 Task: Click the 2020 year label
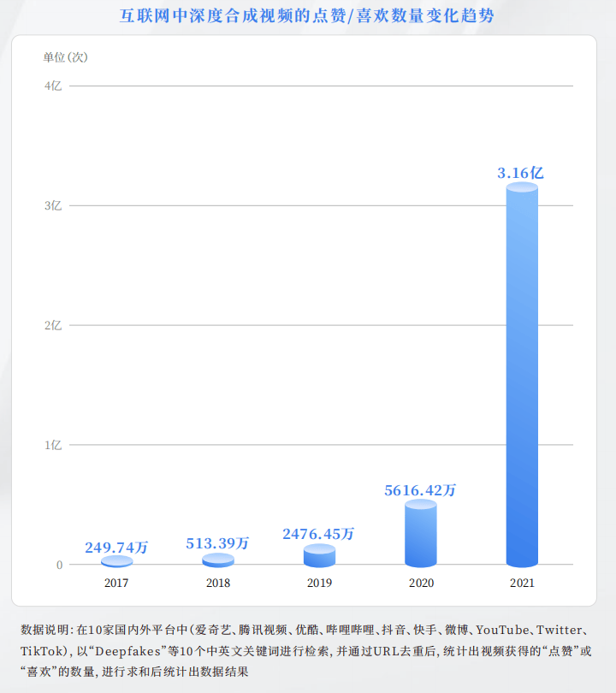point(421,583)
